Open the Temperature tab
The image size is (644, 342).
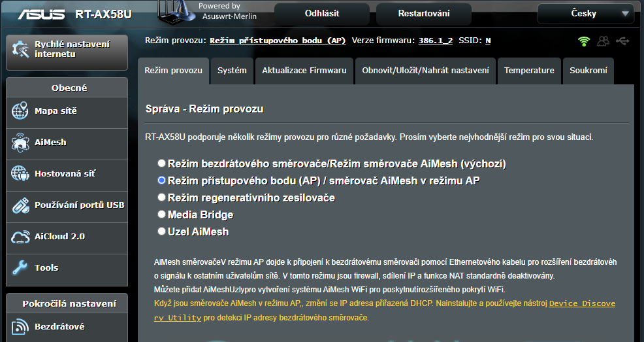click(529, 71)
